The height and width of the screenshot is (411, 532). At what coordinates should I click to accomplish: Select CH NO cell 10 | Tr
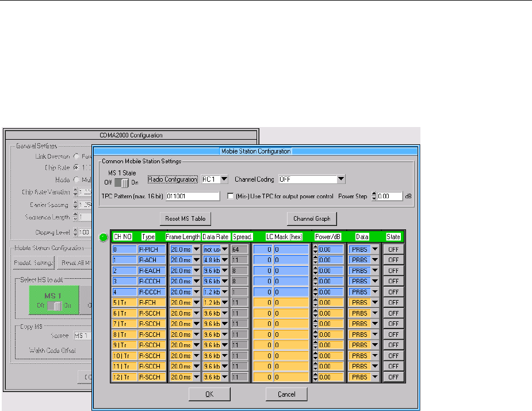[x=124, y=356]
